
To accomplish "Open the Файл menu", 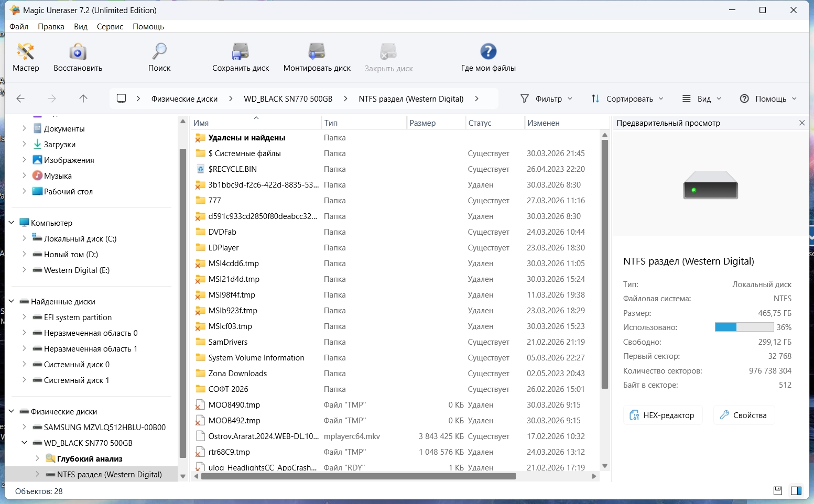I will tap(19, 26).
